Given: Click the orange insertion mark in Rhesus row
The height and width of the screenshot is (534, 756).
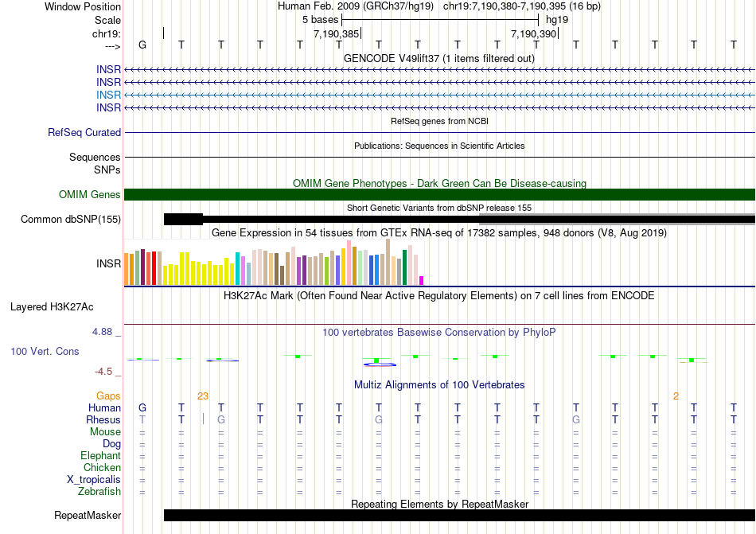Looking at the screenshot, I should coord(203,419).
